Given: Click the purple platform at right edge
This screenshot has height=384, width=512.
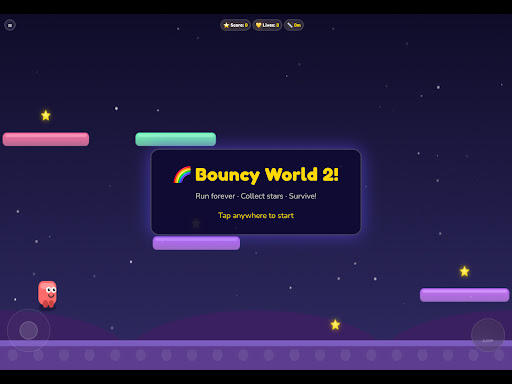Looking at the screenshot, I should click(465, 295).
